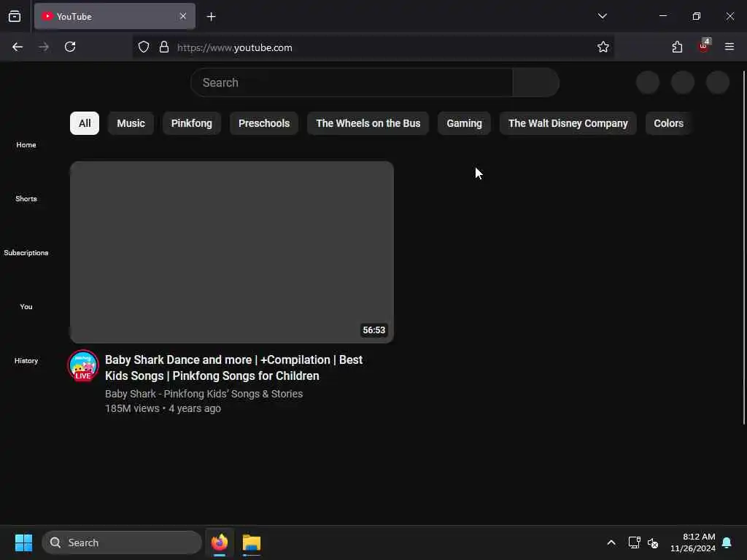
Task: Select the Preschools filter chip
Action: click(264, 123)
